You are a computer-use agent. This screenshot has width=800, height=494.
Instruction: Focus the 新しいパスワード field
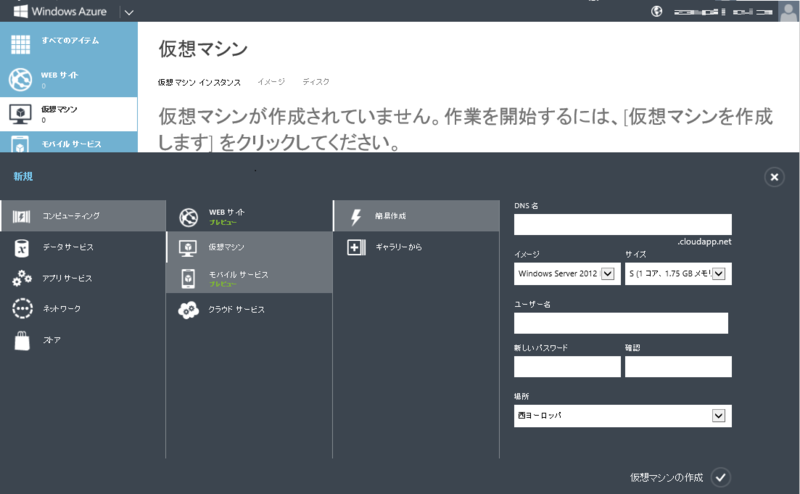[x=567, y=367]
